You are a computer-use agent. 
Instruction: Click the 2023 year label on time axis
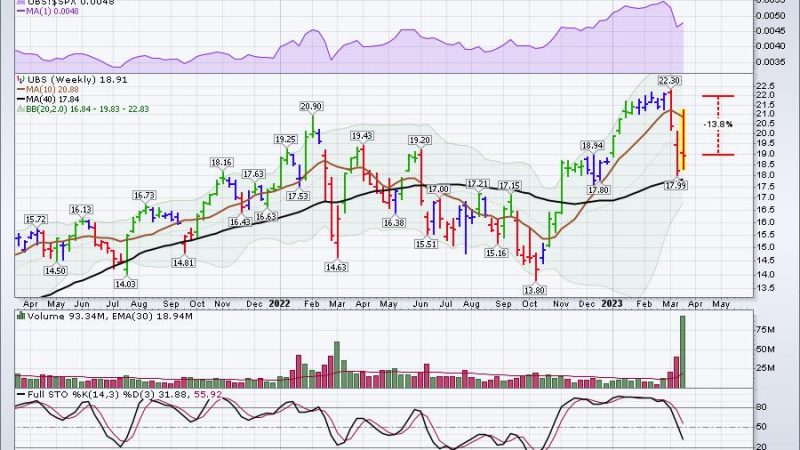[x=612, y=304]
